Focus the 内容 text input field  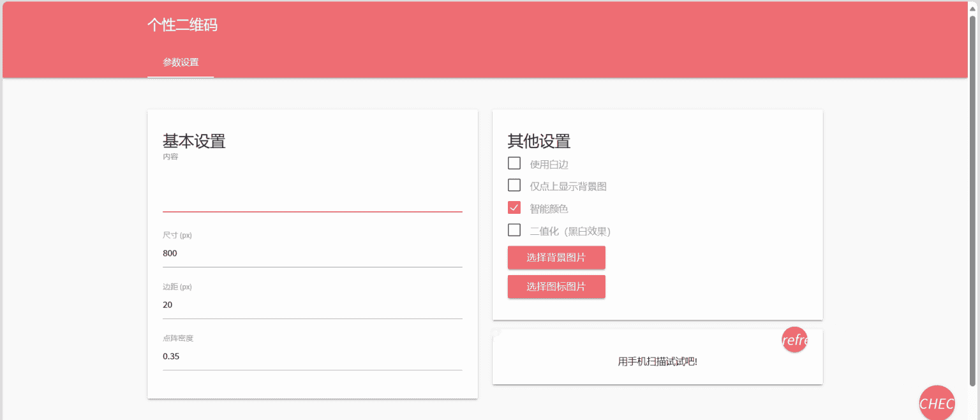pos(312,191)
